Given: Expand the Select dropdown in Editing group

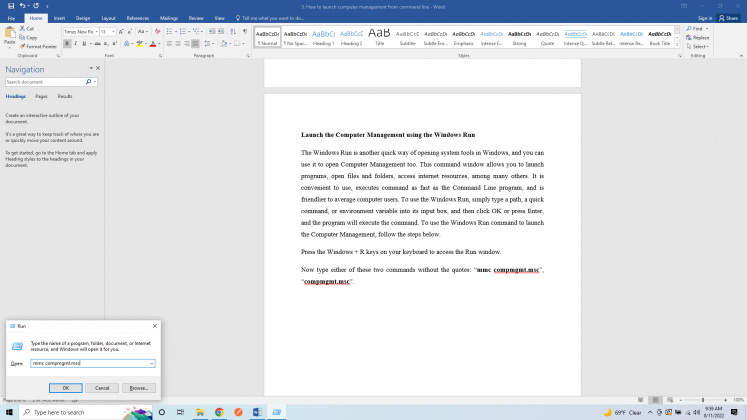Looking at the screenshot, I should 697,46.
